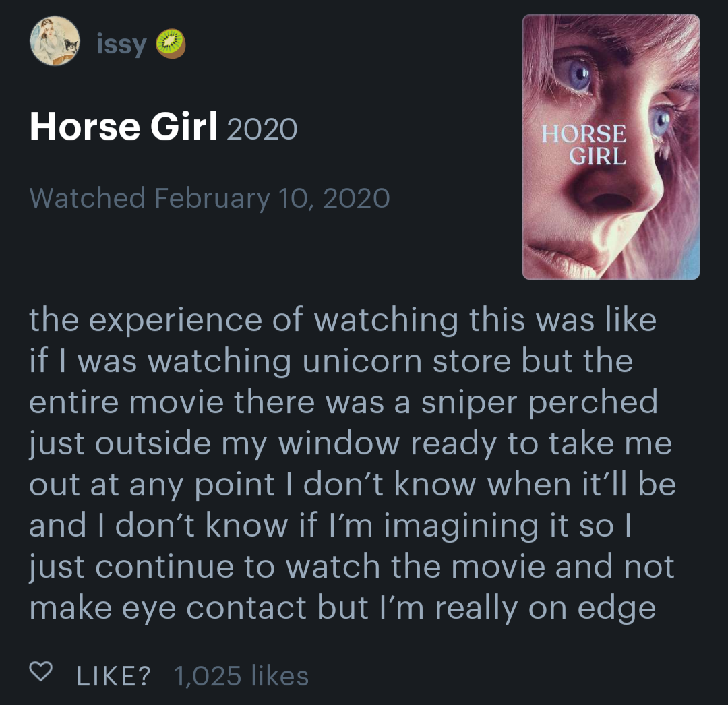
Task: View the 1,025 likes list
Action: [241, 675]
